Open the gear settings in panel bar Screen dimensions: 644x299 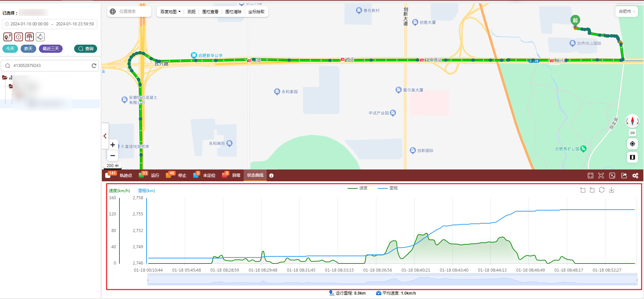pos(635,176)
